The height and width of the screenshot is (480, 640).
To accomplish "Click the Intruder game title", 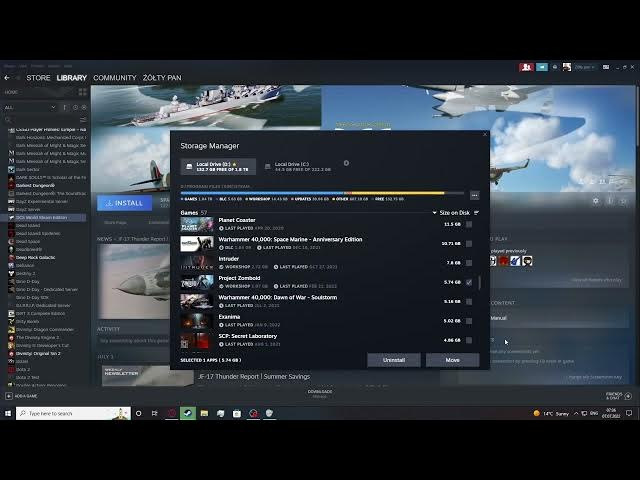I will (x=229, y=259).
